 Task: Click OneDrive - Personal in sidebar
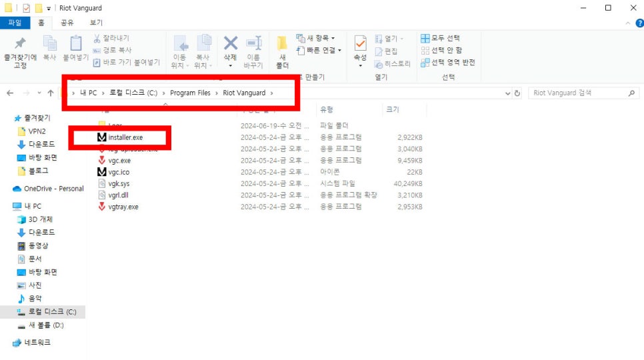tap(48, 189)
